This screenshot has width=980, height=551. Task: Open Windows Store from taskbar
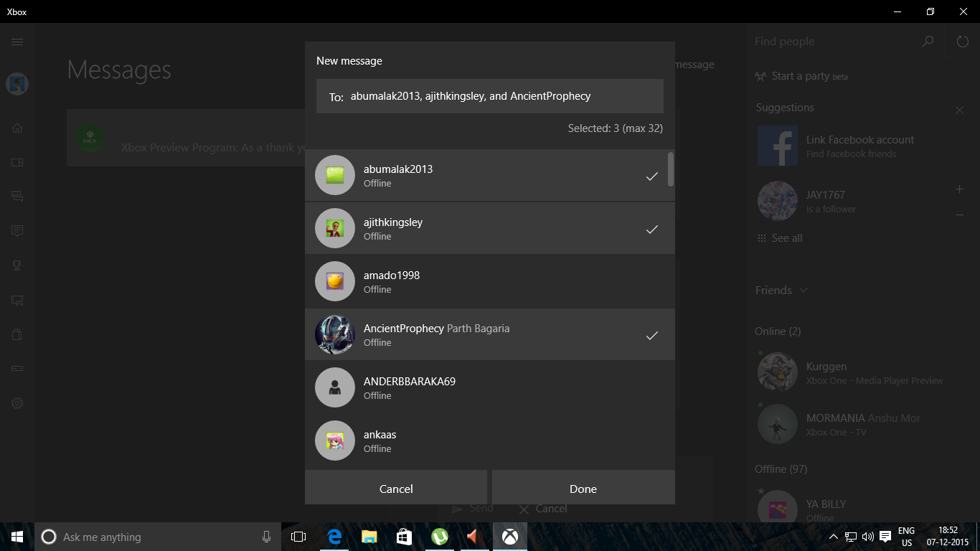pyautogui.click(x=404, y=537)
